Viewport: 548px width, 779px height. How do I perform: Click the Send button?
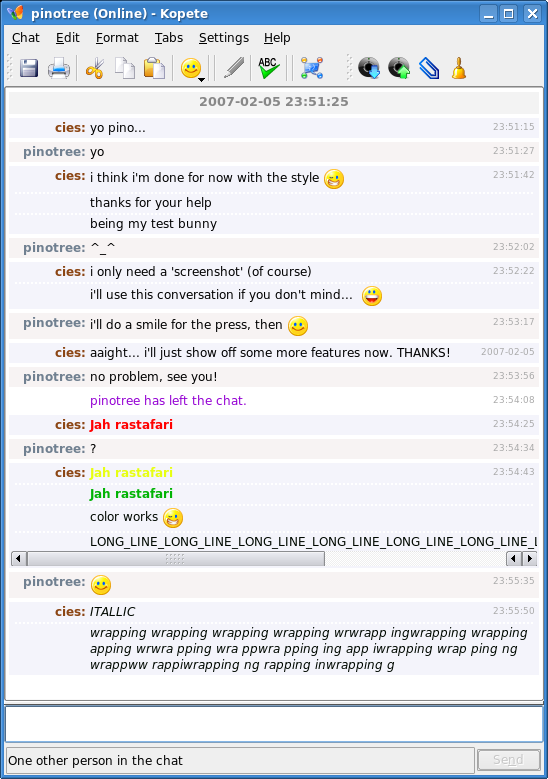(508, 760)
